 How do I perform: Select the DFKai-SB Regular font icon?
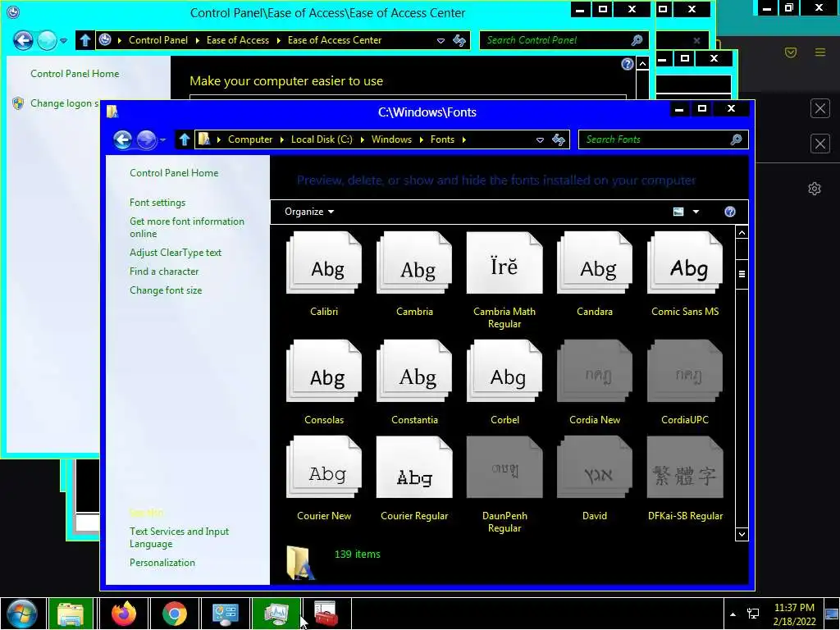coord(685,467)
